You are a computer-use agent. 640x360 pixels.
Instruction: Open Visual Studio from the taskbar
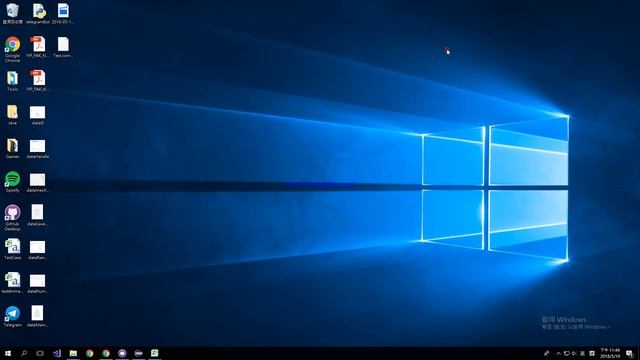[57, 353]
